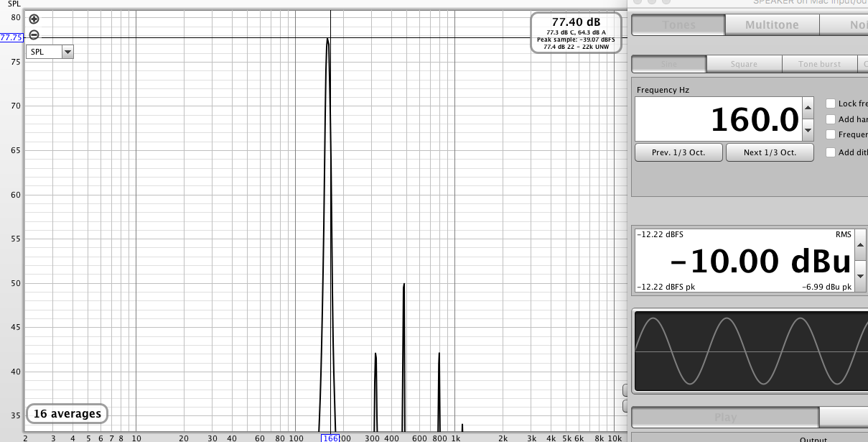Select the Sine waveform tab
The width and height of the screenshot is (868, 442).
[x=668, y=64]
